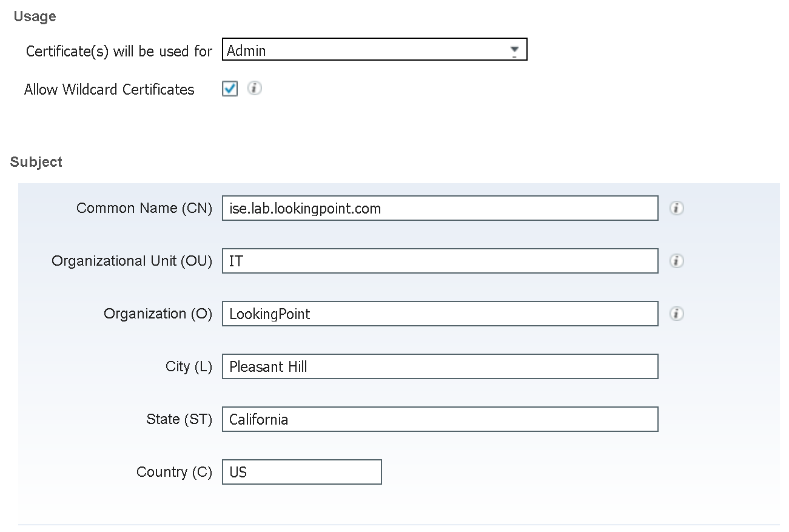This screenshot has width=789, height=532.
Task: Click the Subject section heading
Action: [36, 162]
